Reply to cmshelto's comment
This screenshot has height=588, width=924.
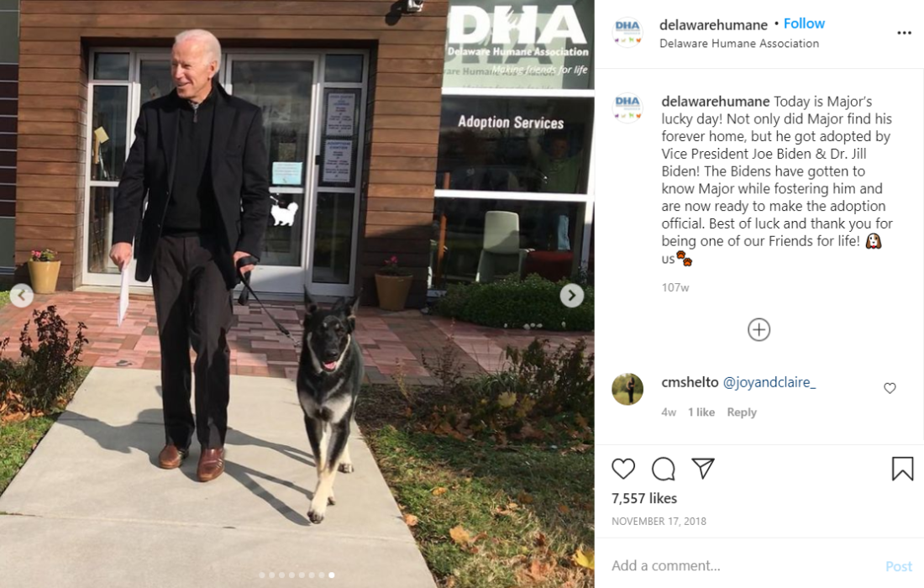pyautogui.click(x=742, y=412)
